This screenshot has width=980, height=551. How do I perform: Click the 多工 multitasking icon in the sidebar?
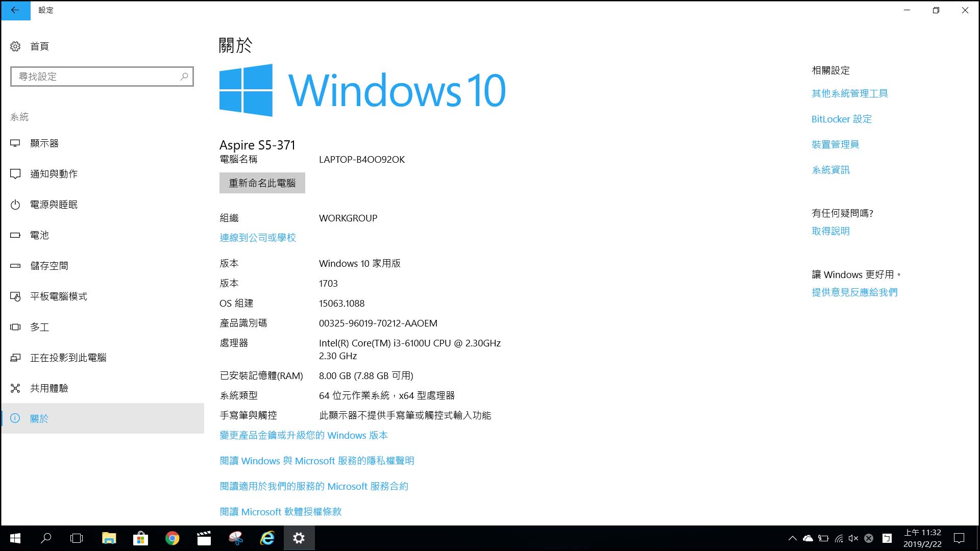coord(15,327)
